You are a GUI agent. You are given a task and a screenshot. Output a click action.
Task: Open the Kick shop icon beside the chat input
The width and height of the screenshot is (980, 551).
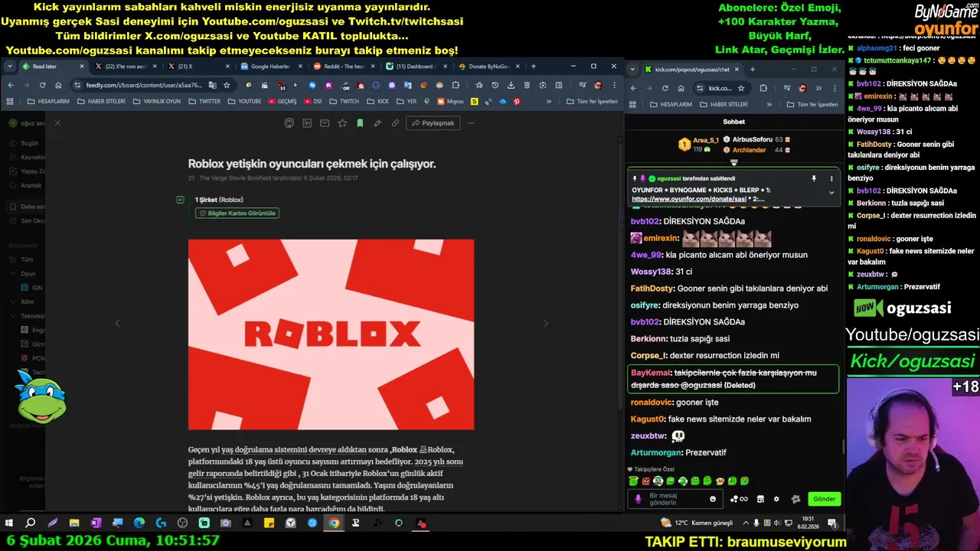(x=760, y=499)
